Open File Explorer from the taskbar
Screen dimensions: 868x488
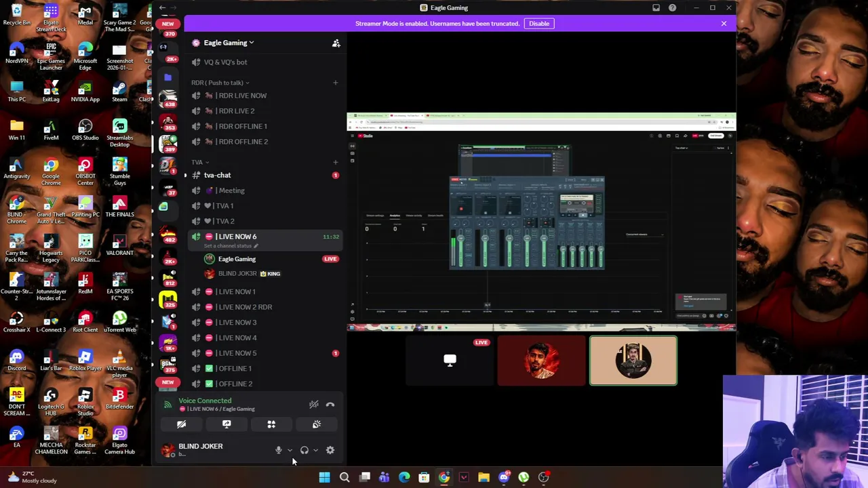pyautogui.click(x=484, y=477)
